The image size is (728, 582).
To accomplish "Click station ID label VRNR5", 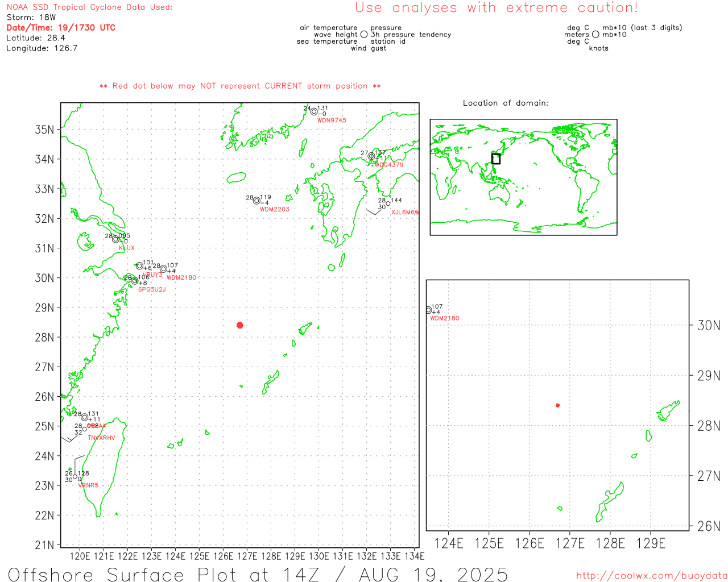I will pos(88,485).
